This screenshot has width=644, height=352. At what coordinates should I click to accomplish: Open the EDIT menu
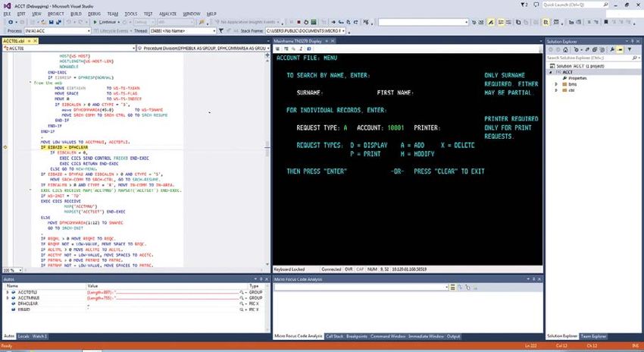click(x=21, y=14)
